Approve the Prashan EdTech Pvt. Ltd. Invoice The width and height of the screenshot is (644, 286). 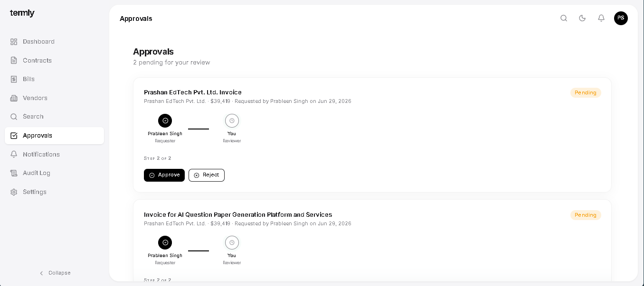tap(164, 175)
